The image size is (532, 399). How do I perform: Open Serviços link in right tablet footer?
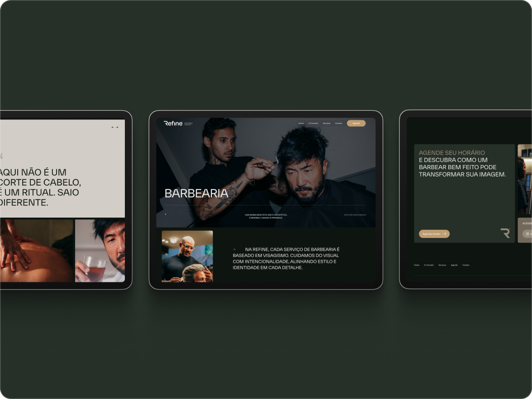tap(442, 265)
